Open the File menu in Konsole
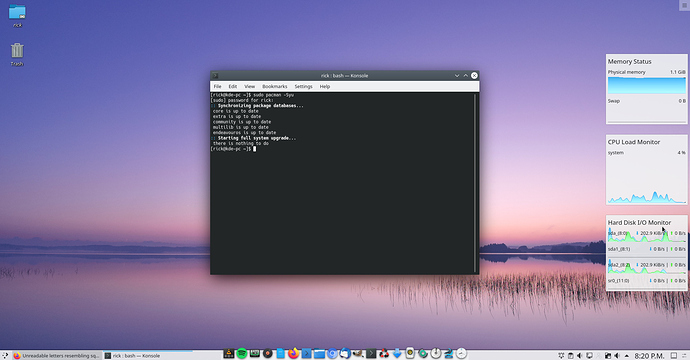The width and height of the screenshot is (690, 360). pos(217,87)
